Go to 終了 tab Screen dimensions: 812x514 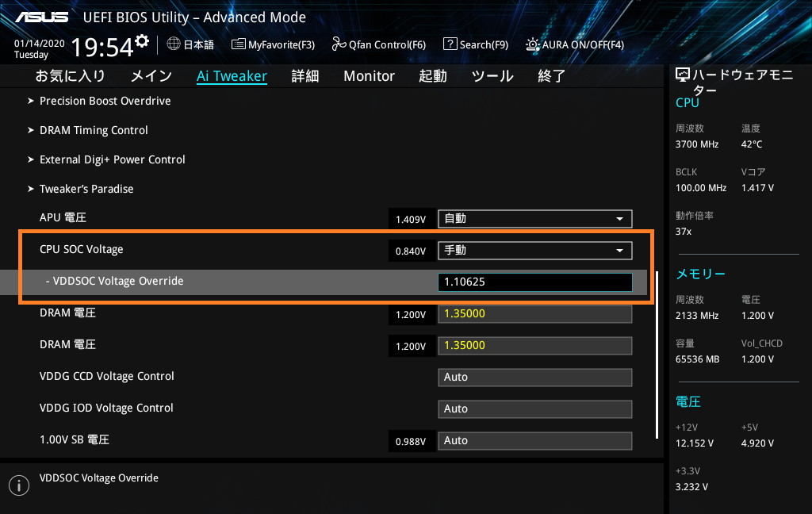(x=552, y=75)
